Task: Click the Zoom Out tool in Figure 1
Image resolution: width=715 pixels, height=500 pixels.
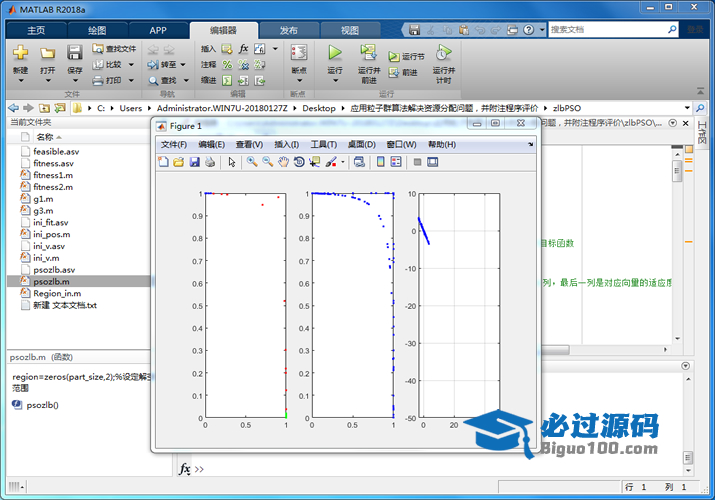Action: pyautogui.click(x=268, y=162)
